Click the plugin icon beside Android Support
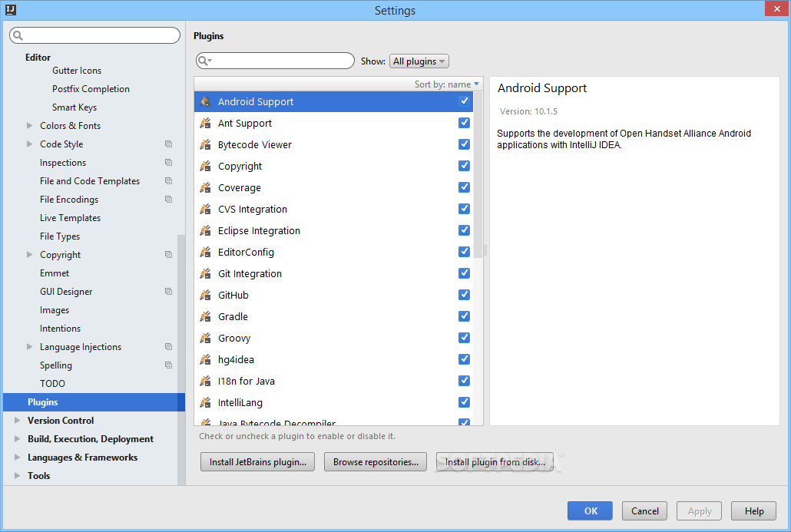This screenshot has height=532, width=791. (x=205, y=101)
